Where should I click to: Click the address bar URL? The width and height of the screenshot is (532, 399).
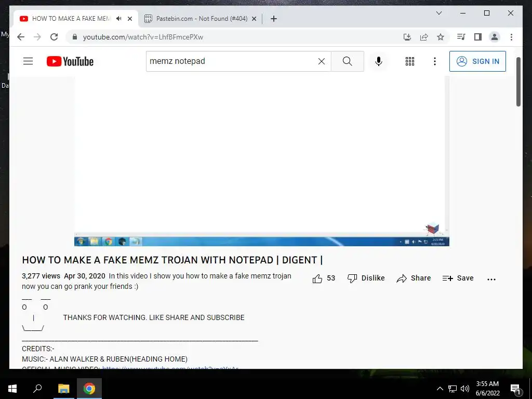(143, 37)
